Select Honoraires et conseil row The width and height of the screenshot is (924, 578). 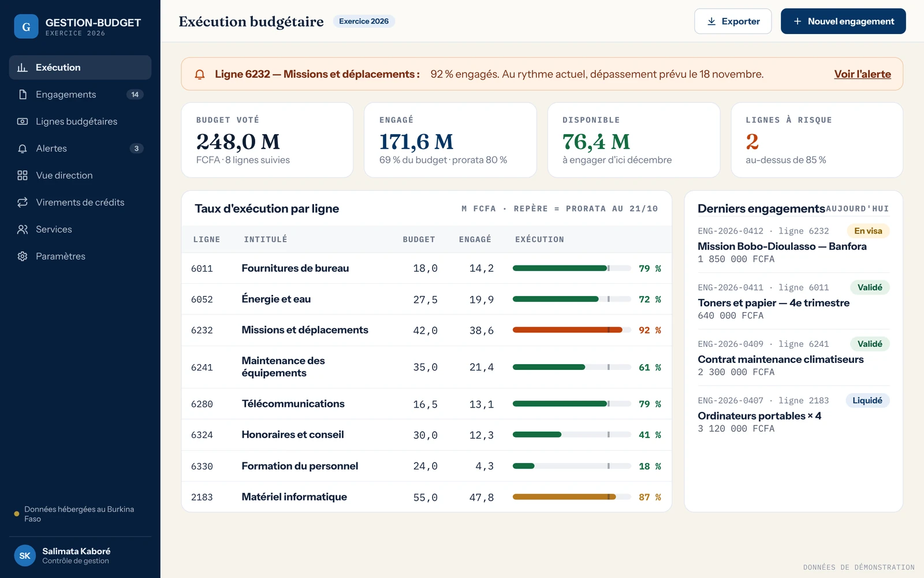coord(427,435)
